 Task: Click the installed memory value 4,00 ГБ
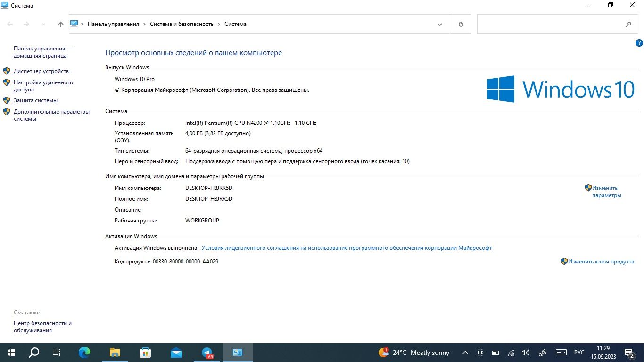point(218,133)
